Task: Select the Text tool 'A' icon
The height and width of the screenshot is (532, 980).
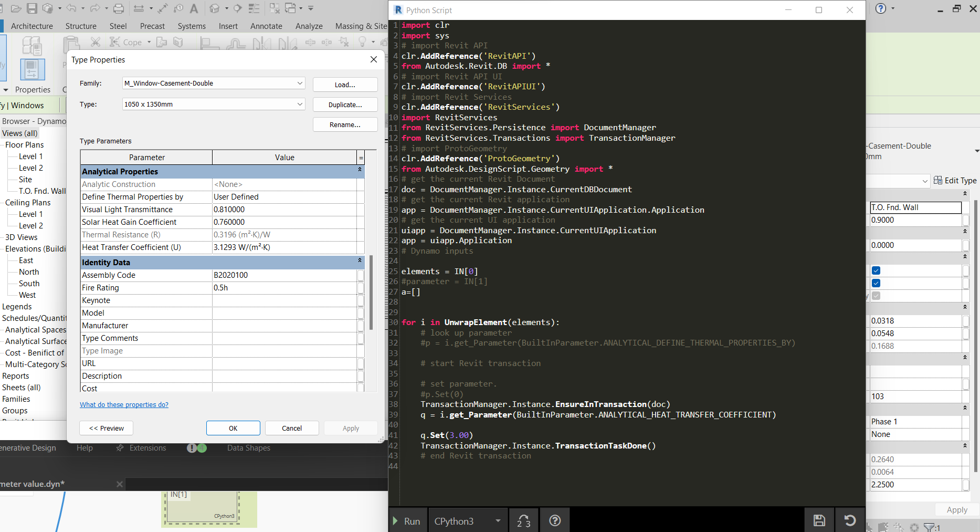Action: pyautogui.click(x=194, y=8)
